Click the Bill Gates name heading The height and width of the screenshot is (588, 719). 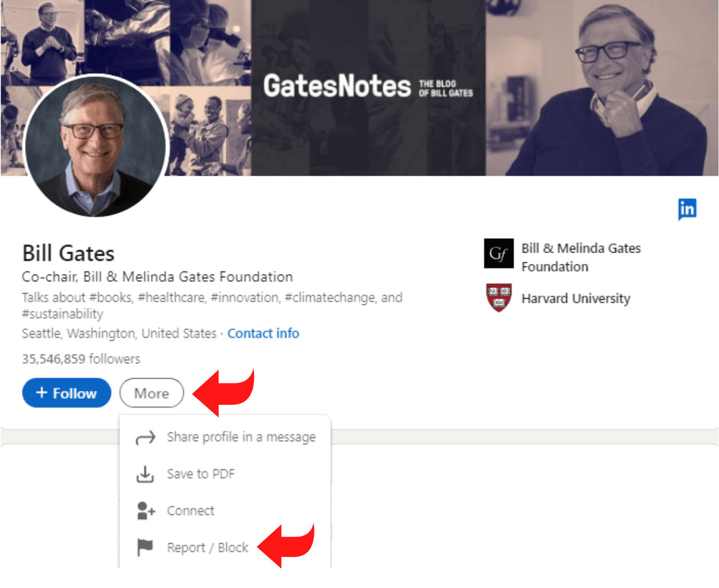click(x=68, y=254)
